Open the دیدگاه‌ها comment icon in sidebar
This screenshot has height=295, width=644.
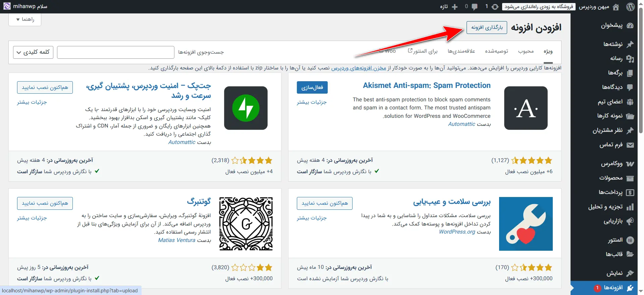pos(630,87)
